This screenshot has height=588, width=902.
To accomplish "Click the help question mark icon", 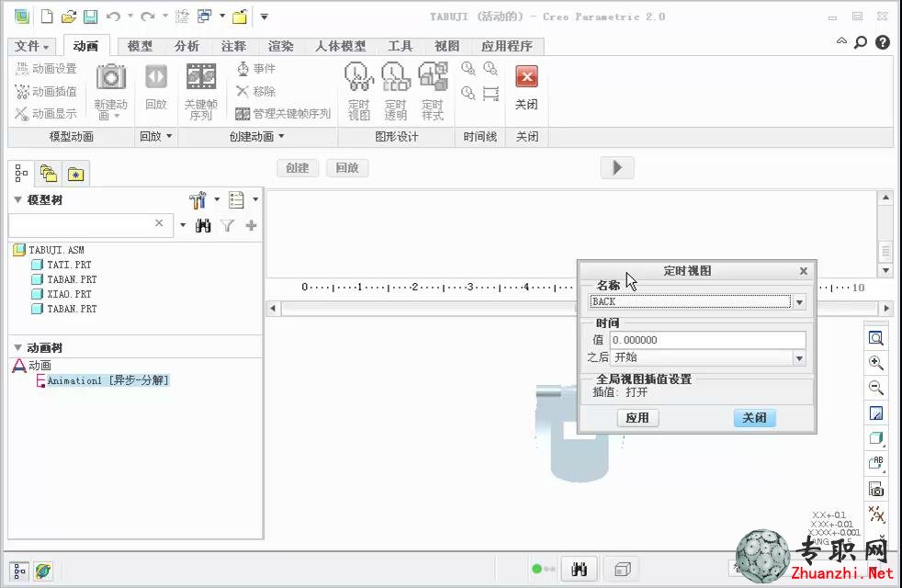I will 883,42.
